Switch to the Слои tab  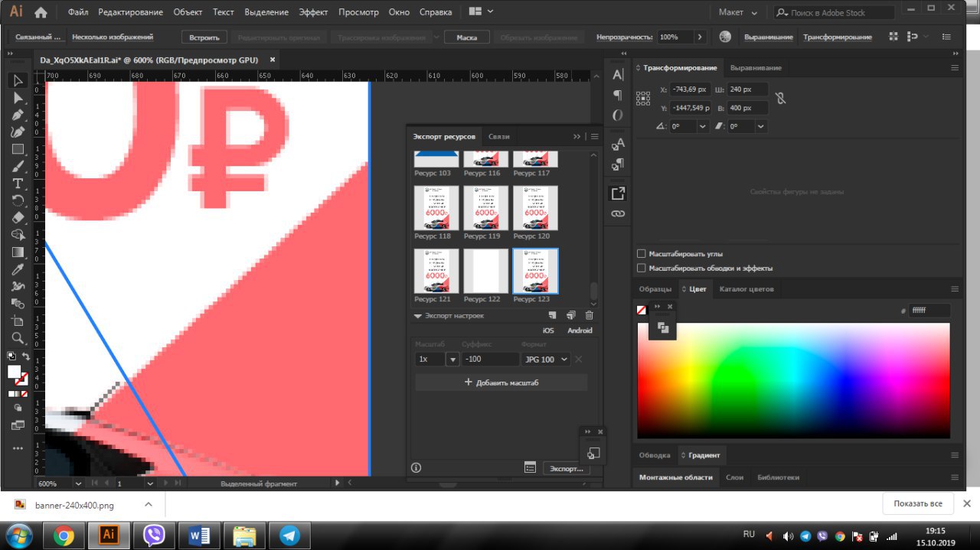734,477
